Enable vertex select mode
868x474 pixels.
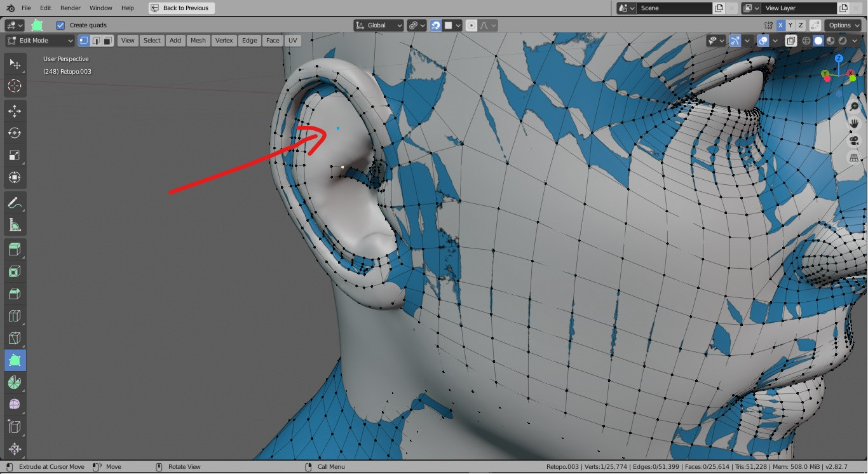pyautogui.click(x=83, y=41)
